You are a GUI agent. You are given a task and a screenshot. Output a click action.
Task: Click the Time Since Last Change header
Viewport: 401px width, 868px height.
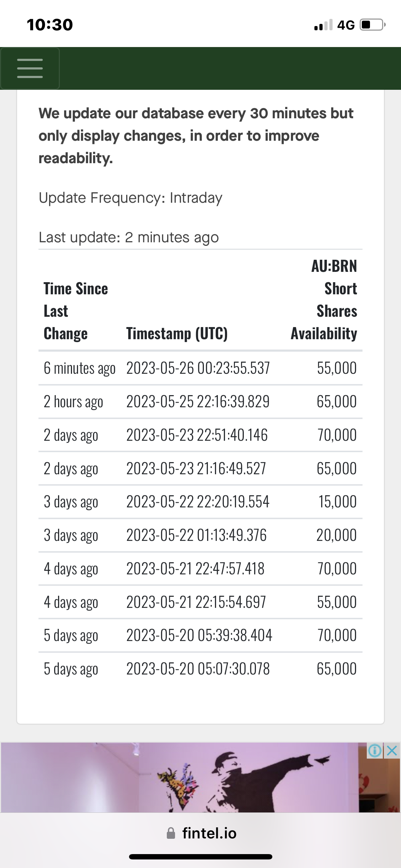76,311
